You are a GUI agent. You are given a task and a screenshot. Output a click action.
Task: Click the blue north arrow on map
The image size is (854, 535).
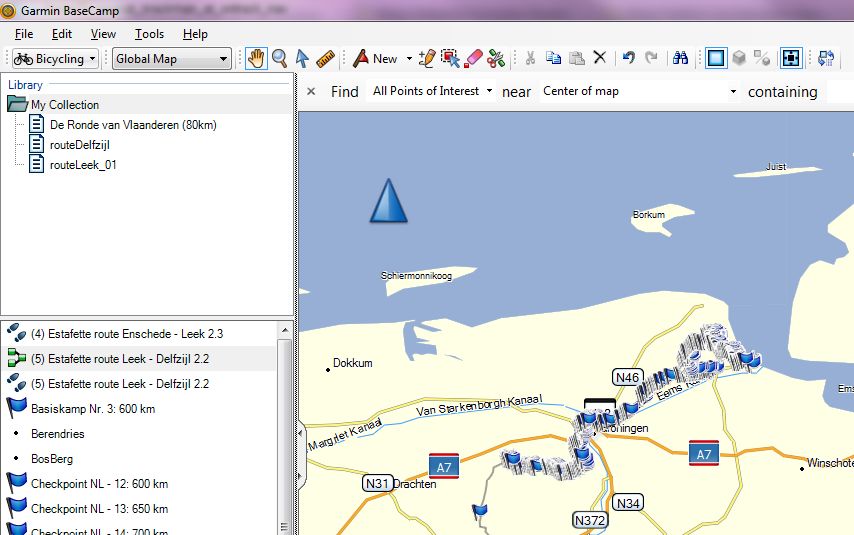point(388,201)
